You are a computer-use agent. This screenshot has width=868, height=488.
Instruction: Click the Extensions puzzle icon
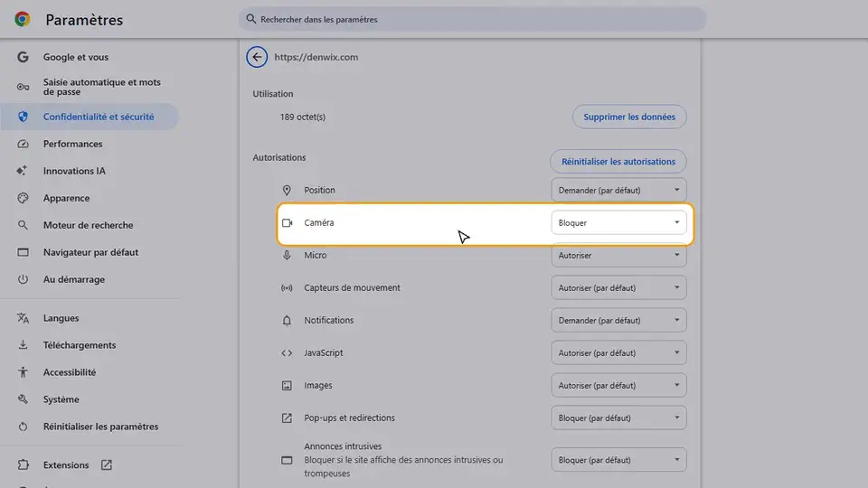[23, 465]
